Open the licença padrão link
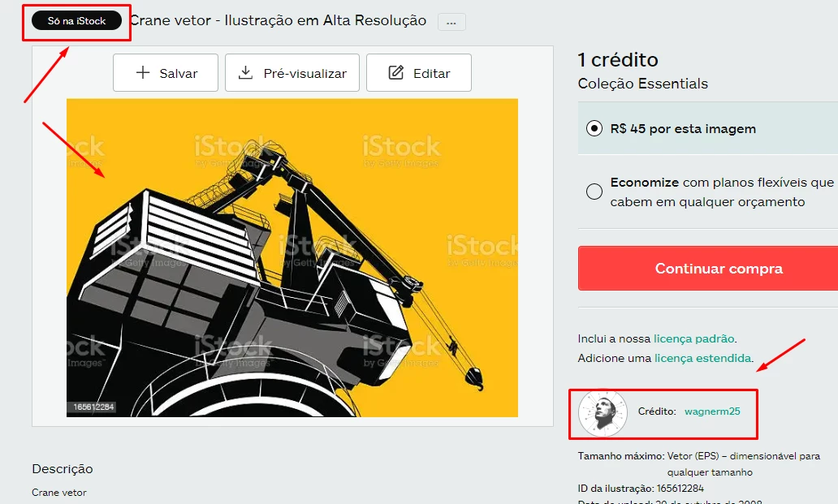 694,338
